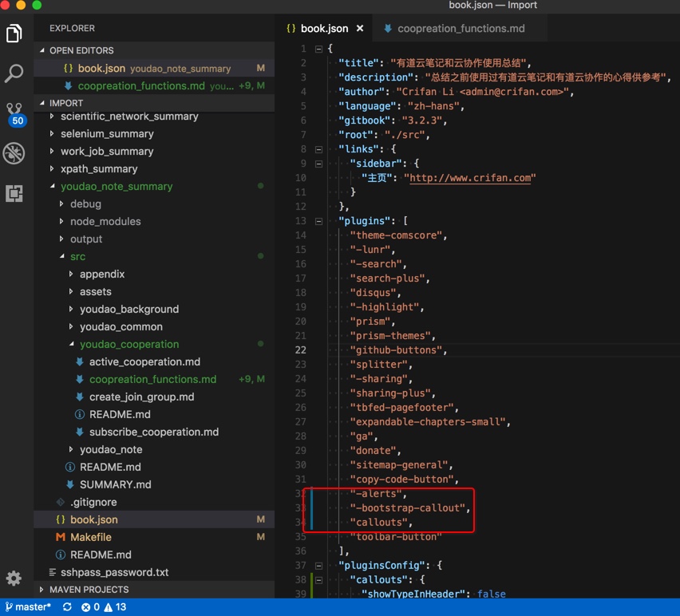Viewport: 680px width, 616px height.
Task: Click the sync changes icon in status bar
Action: point(67,607)
